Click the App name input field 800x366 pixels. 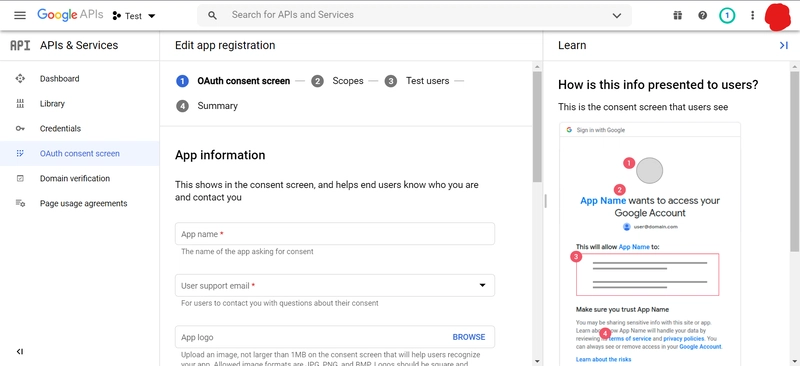[335, 234]
